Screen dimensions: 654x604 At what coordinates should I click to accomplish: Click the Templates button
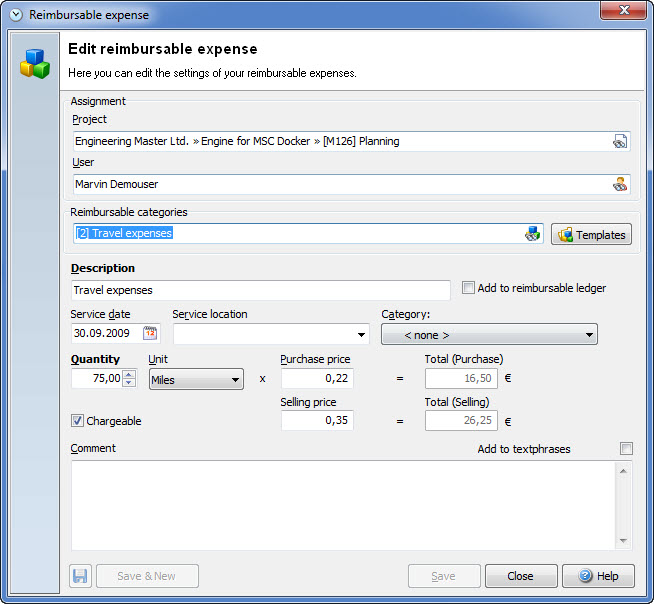[591, 234]
